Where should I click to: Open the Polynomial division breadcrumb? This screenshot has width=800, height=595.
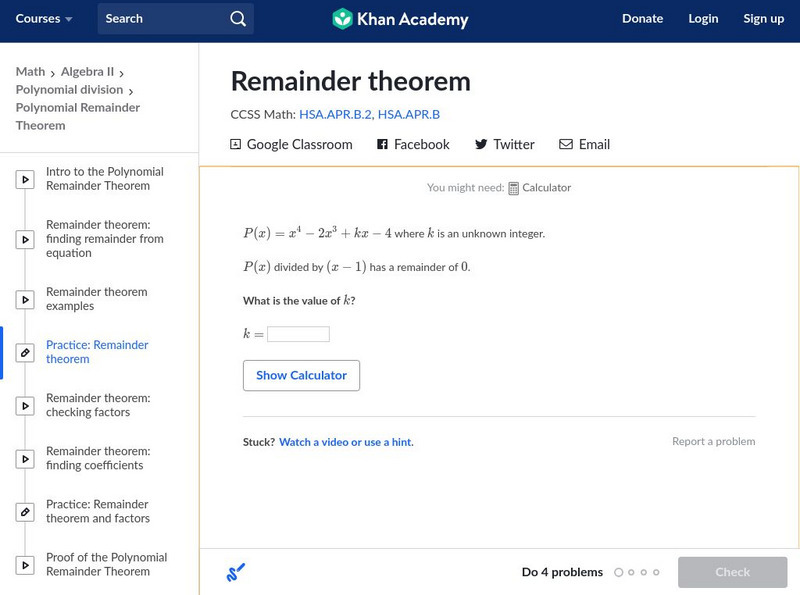coord(69,90)
